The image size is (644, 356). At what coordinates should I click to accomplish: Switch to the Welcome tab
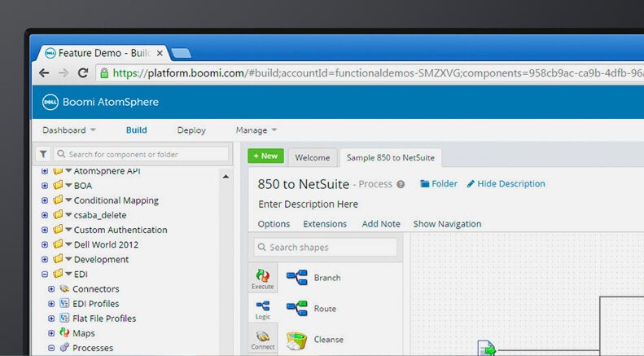(x=313, y=158)
